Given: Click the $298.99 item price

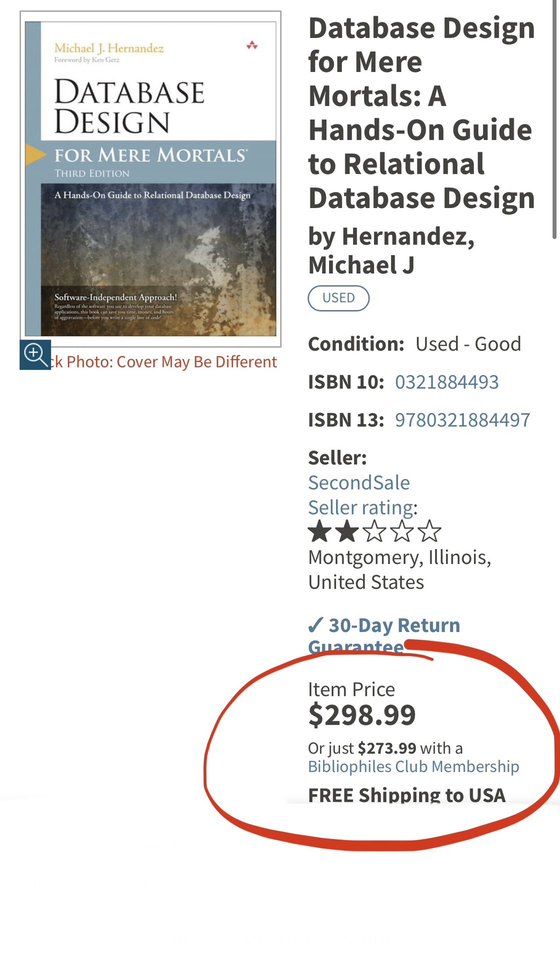Looking at the screenshot, I should coord(362,715).
